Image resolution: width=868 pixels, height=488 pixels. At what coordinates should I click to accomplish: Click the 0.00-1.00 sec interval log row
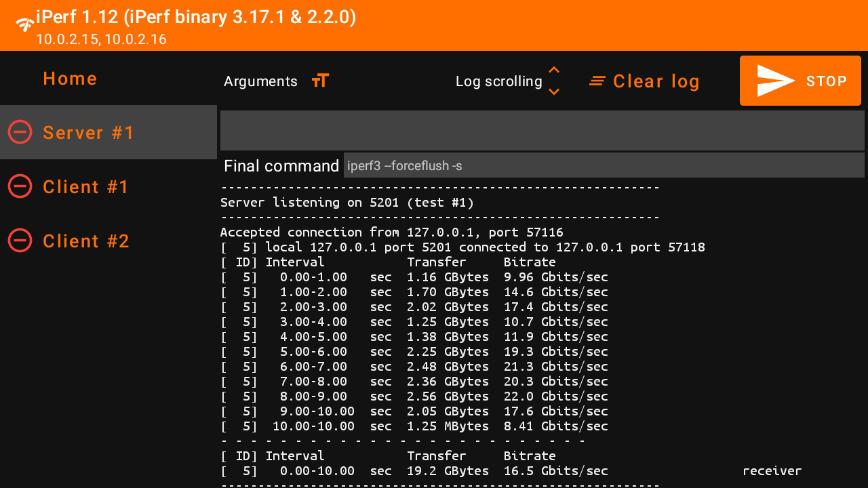414,277
